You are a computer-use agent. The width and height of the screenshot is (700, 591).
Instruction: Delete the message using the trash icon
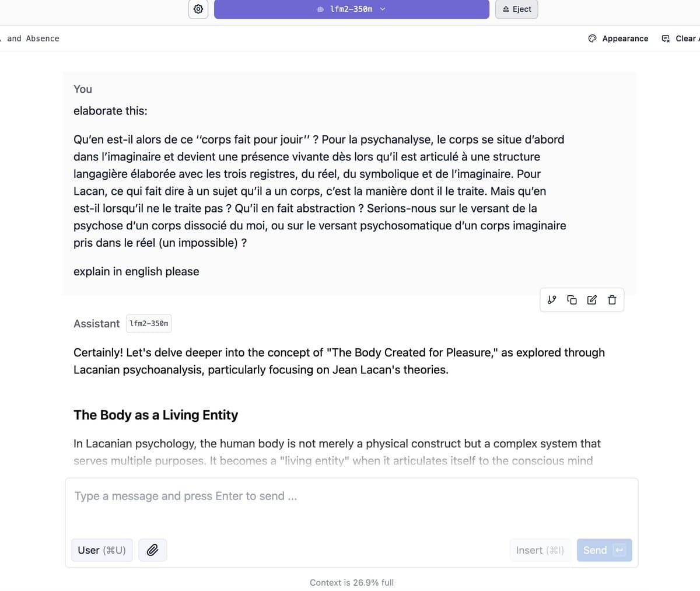tap(611, 300)
